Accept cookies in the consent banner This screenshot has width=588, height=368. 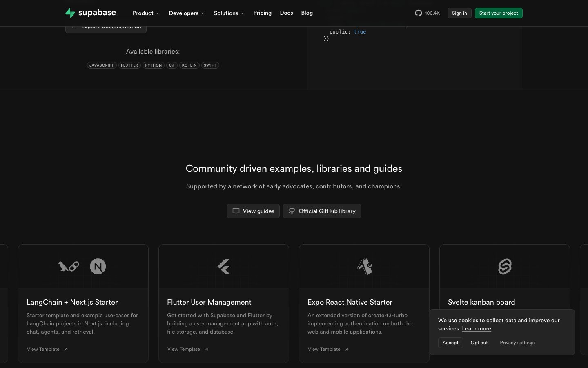click(x=450, y=343)
